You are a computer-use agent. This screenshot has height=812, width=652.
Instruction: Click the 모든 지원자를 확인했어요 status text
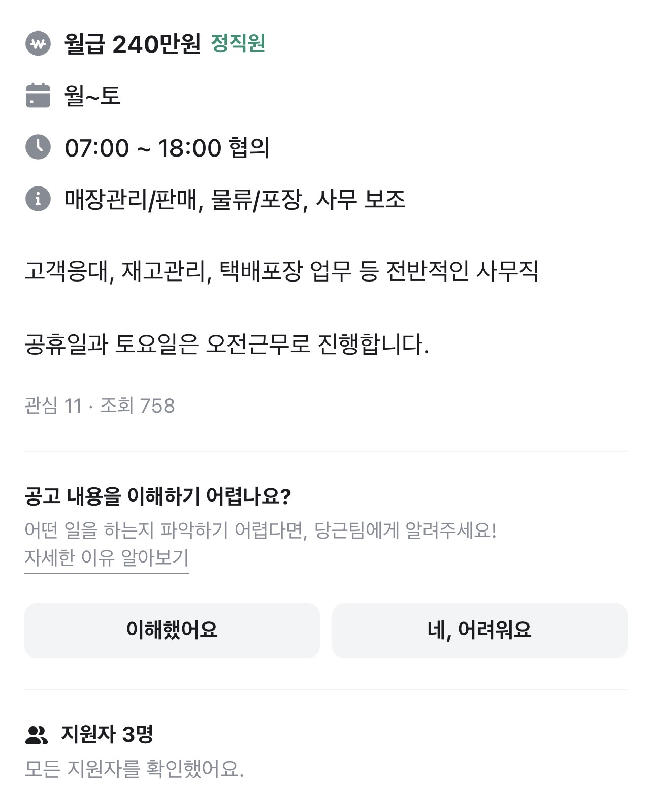click(x=134, y=769)
